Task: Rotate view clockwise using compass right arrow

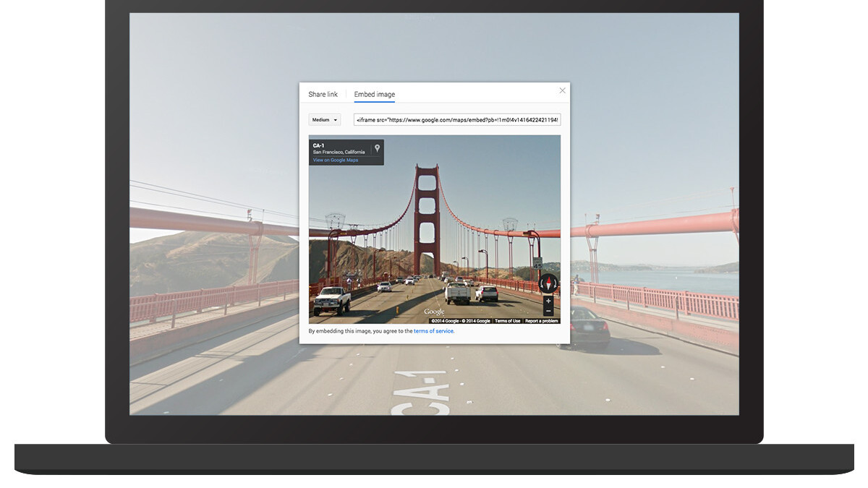Action: pyautogui.click(x=556, y=283)
